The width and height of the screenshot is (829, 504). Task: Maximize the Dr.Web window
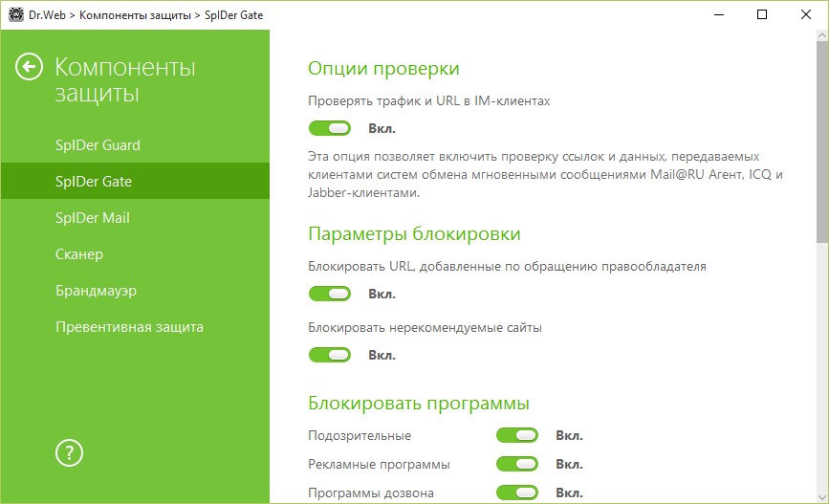point(762,14)
